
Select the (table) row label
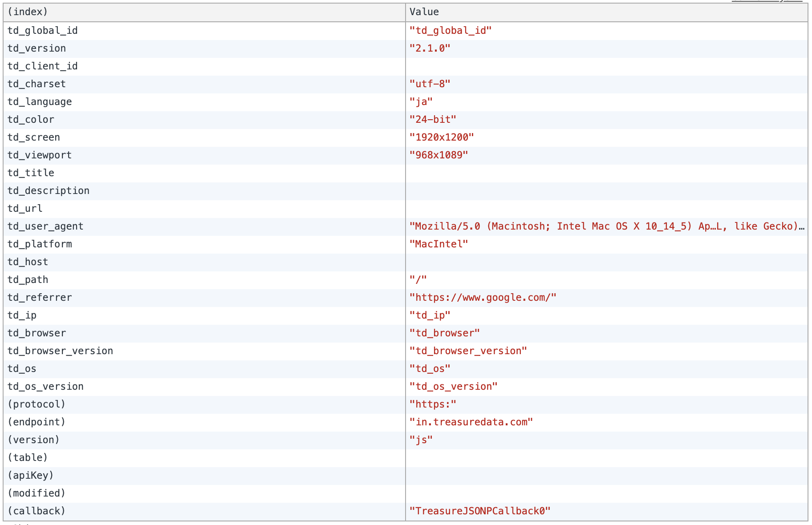(x=28, y=458)
